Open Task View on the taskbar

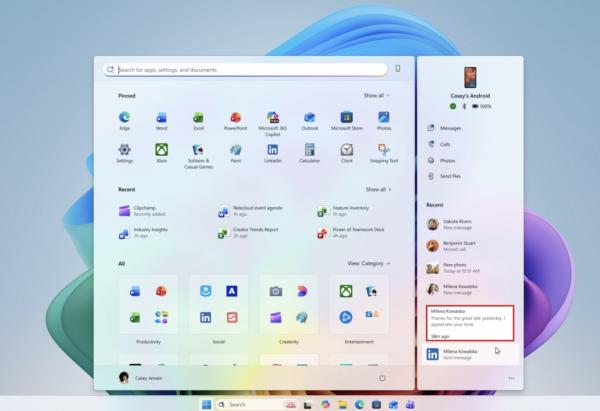pos(308,404)
